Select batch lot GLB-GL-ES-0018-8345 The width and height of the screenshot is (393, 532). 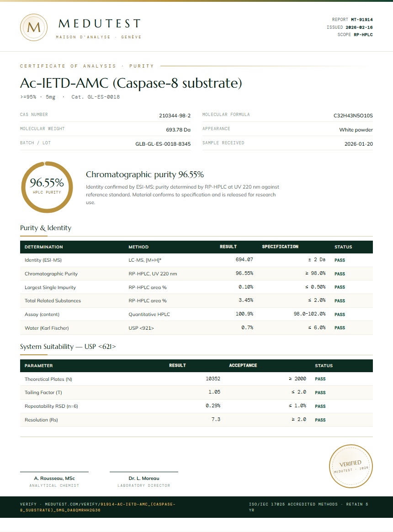point(163,144)
